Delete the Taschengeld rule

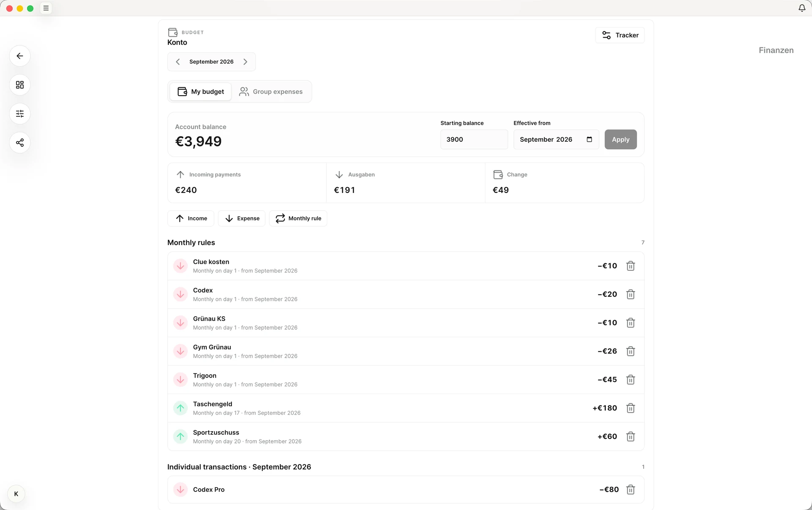631,408
